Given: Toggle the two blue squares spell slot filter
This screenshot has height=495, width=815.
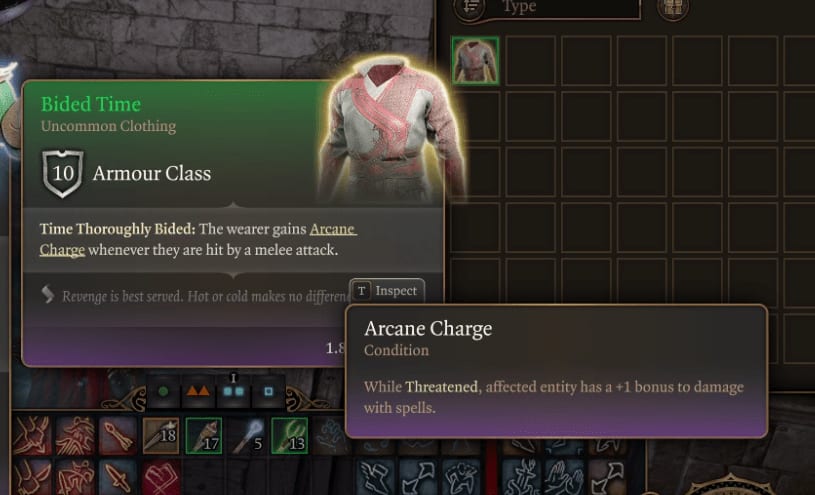Looking at the screenshot, I should point(233,391).
